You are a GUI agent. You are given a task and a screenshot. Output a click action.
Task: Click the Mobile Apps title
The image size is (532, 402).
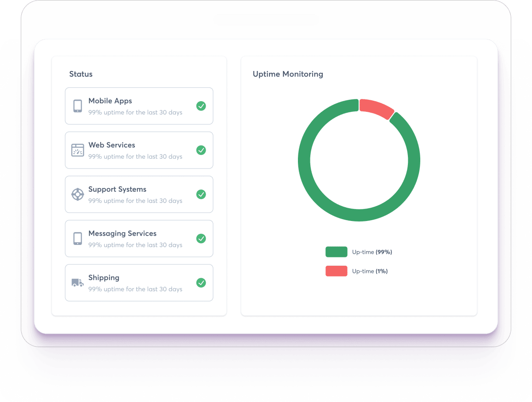tap(110, 101)
